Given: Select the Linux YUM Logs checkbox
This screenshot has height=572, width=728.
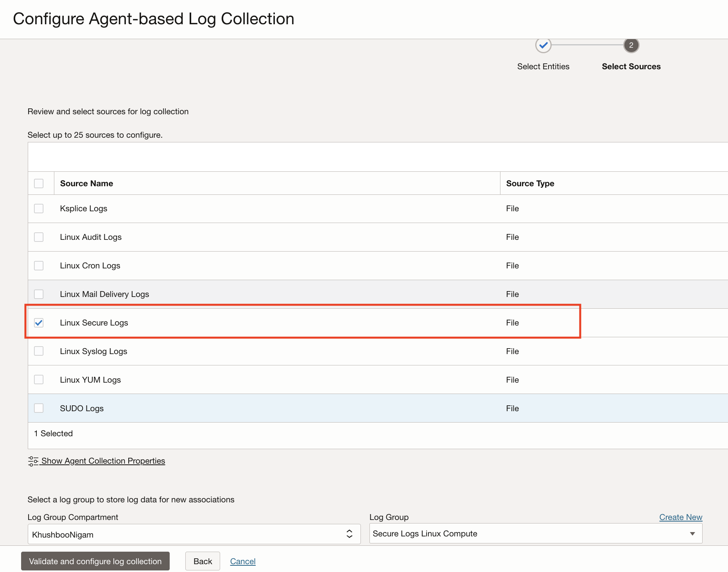Looking at the screenshot, I should [x=39, y=380].
